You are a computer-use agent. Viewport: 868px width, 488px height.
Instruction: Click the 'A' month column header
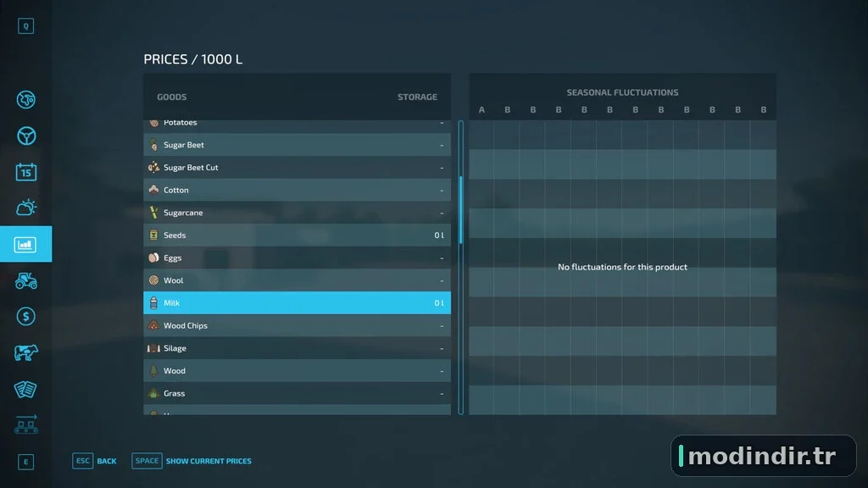pos(481,109)
